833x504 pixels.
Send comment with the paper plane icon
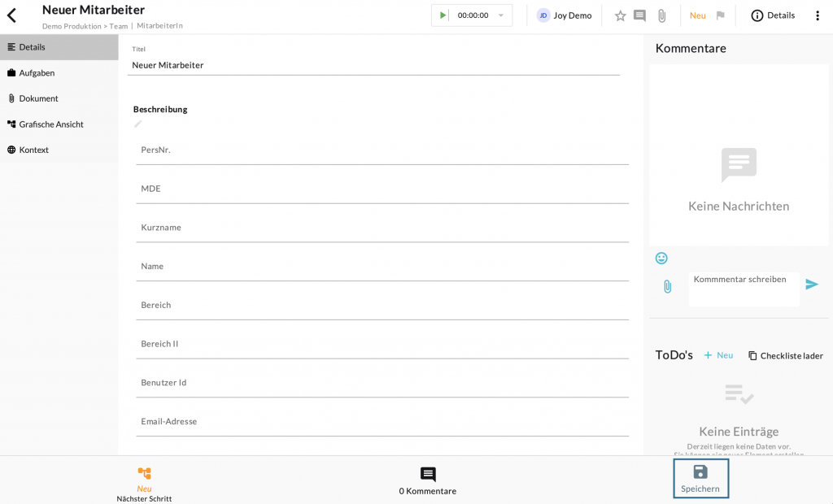(x=812, y=285)
